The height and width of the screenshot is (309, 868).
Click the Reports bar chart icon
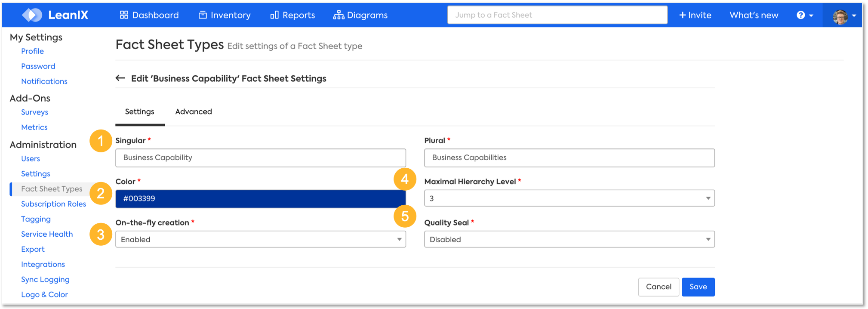[x=274, y=15]
